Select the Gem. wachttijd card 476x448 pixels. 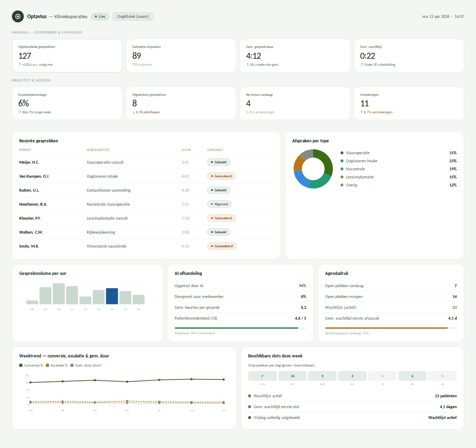coord(409,56)
